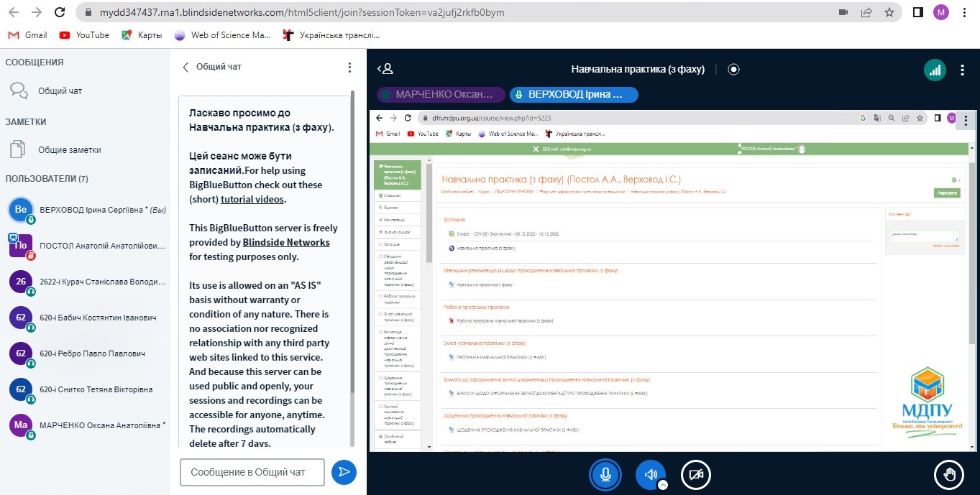This screenshot has width=980, height=495.
Task: Select МАРЧЕНКО Оксана talking indicator
Action: (x=440, y=95)
